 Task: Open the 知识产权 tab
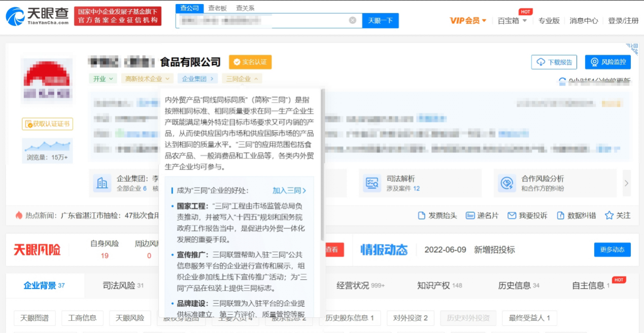[x=439, y=285]
